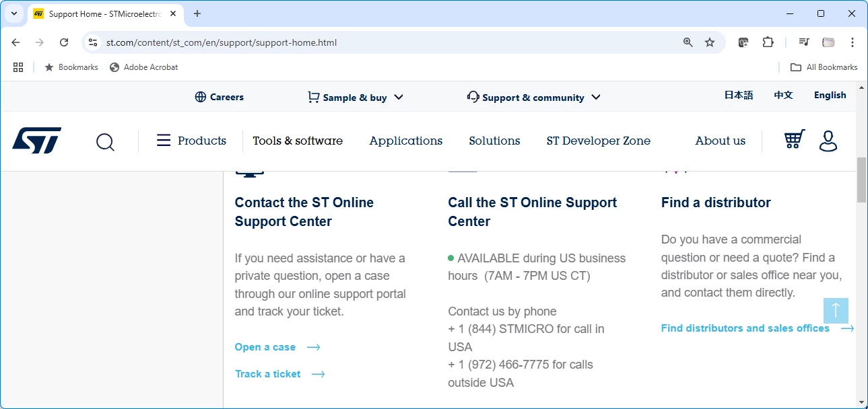The height and width of the screenshot is (409, 868).
Task: Click the browser forward arrow
Action: coord(40,42)
